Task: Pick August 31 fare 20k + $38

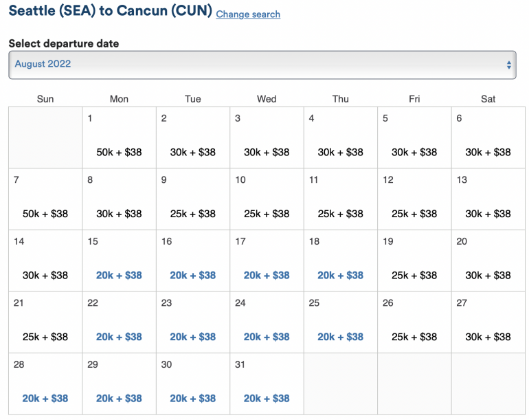Action: click(x=267, y=398)
